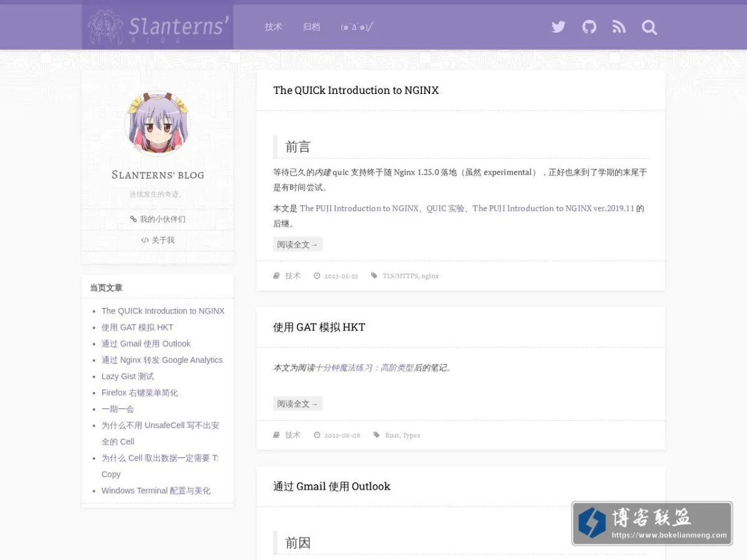
Task: Select sidebar item 通过 Nginx 转发 Google Analytics
Action: point(162,360)
